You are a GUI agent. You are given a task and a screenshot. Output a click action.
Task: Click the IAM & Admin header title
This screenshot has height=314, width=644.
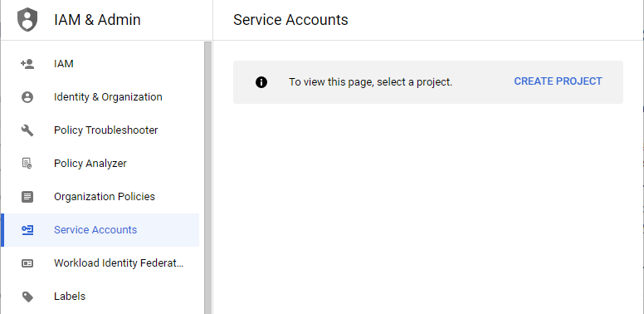(97, 20)
